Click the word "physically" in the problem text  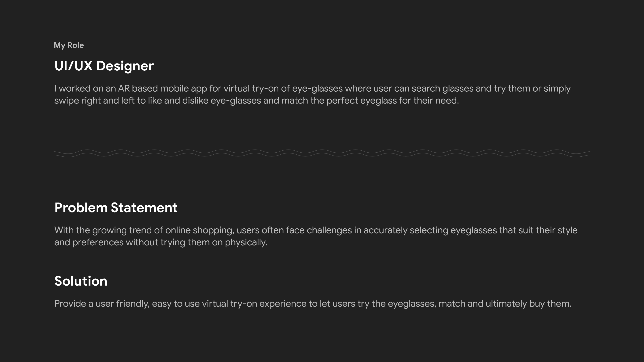tap(246, 242)
